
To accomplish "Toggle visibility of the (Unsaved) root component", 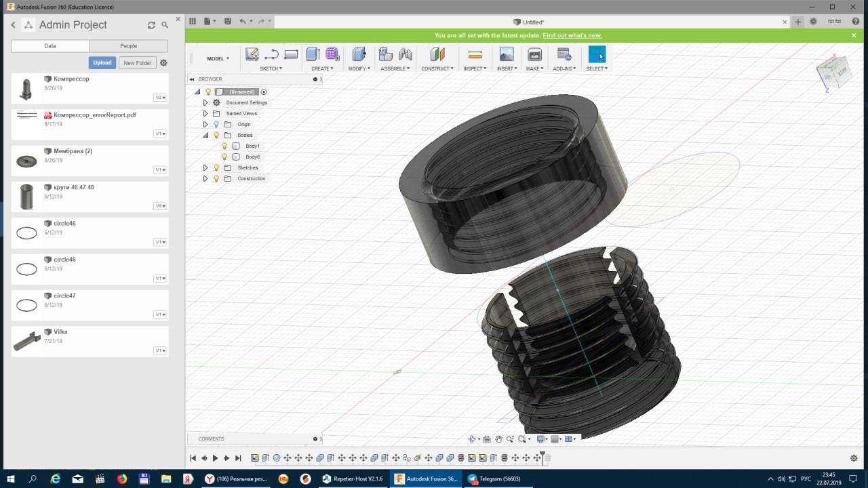I will [208, 91].
